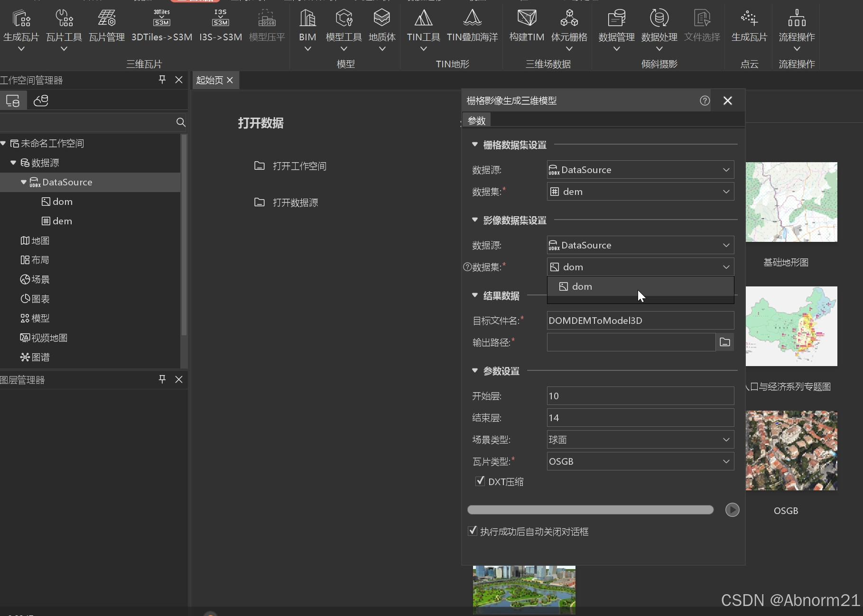The height and width of the screenshot is (616, 863).
Task: Open the dialog help question-mark icon
Action: tap(704, 100)
